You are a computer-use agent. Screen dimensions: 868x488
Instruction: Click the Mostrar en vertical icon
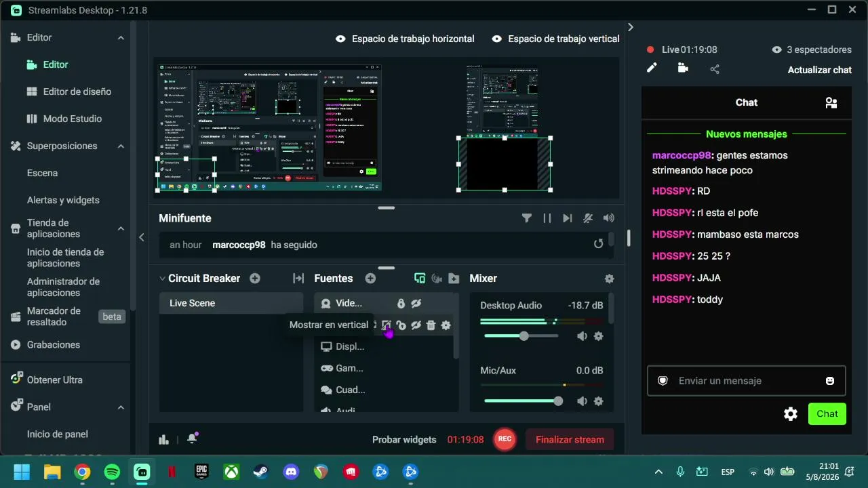tap(386, 325)
